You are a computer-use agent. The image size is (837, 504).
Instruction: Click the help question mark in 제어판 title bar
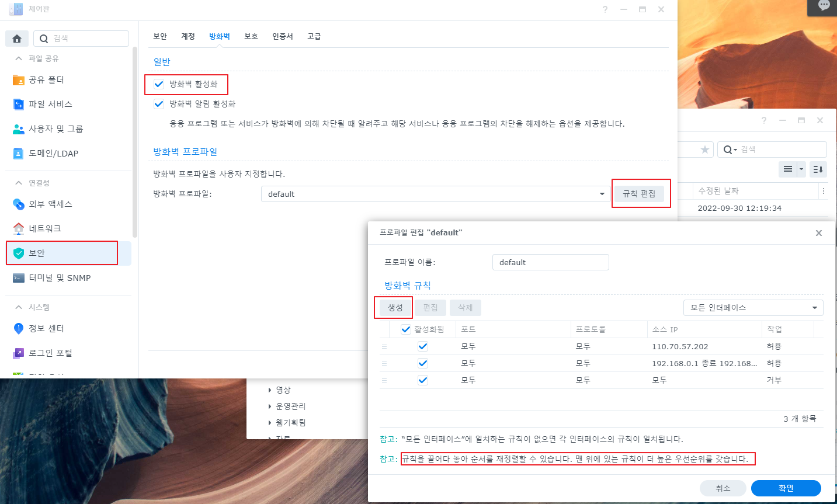coord(605,9)
